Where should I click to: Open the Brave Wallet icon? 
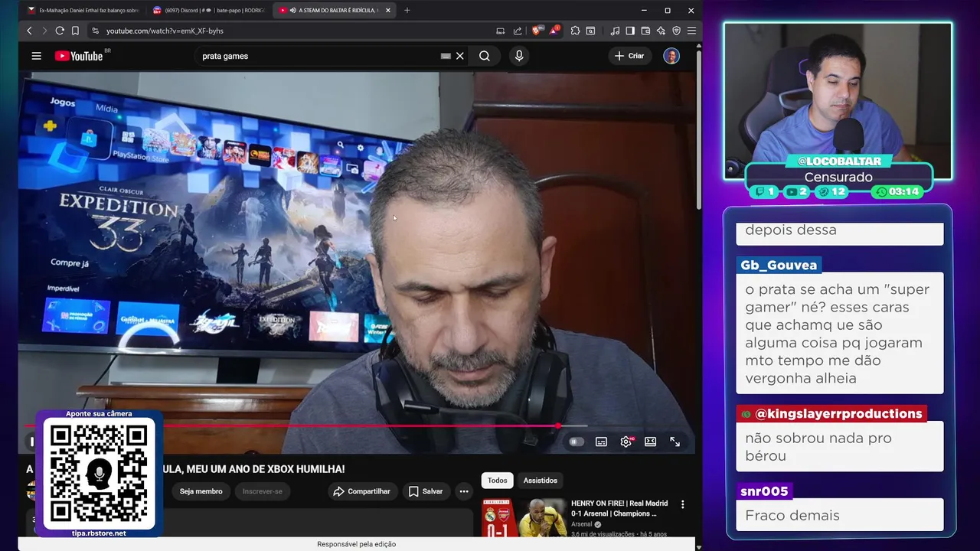645,31
